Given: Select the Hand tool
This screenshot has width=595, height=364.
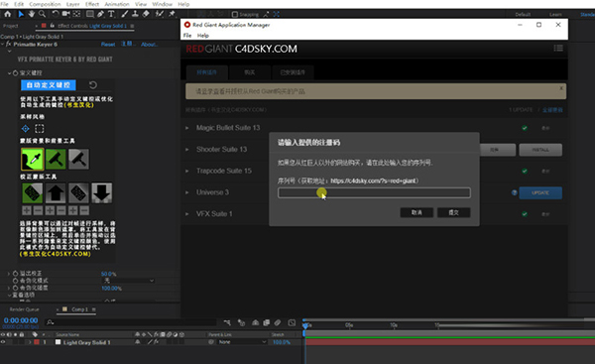Looking at the screenshot, I should [x=31, y=14].
